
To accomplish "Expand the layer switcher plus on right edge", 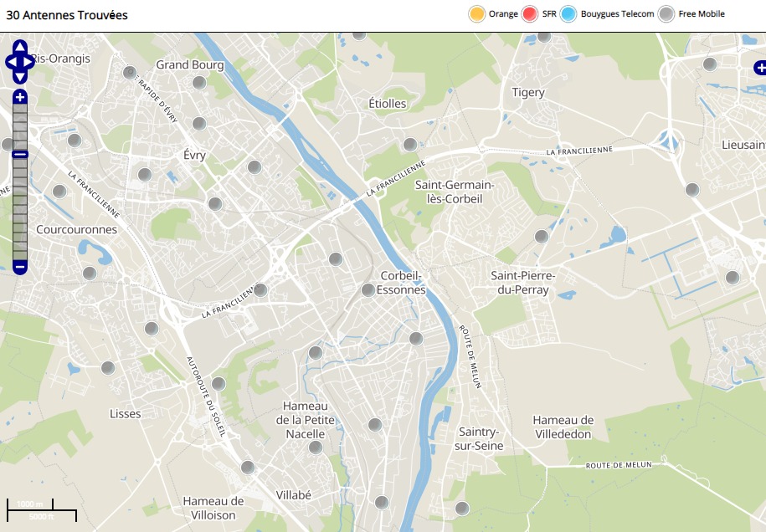I will [x=759, y=68].
